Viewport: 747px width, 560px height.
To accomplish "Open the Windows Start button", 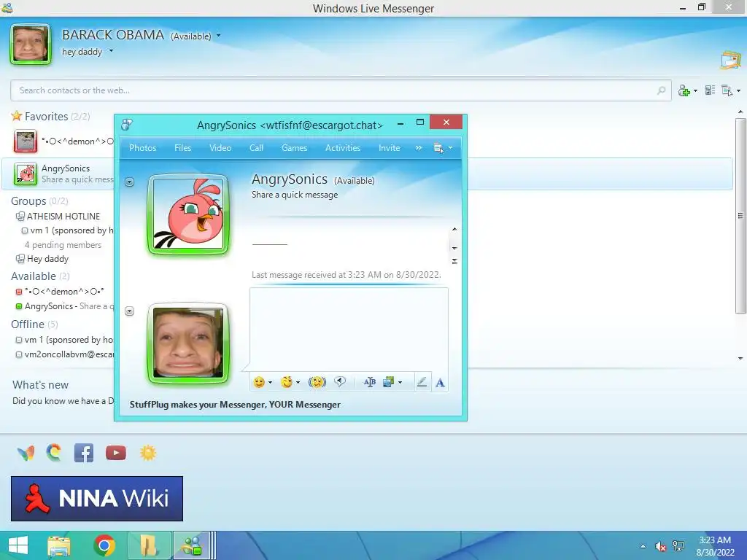I will click(18, 545).
